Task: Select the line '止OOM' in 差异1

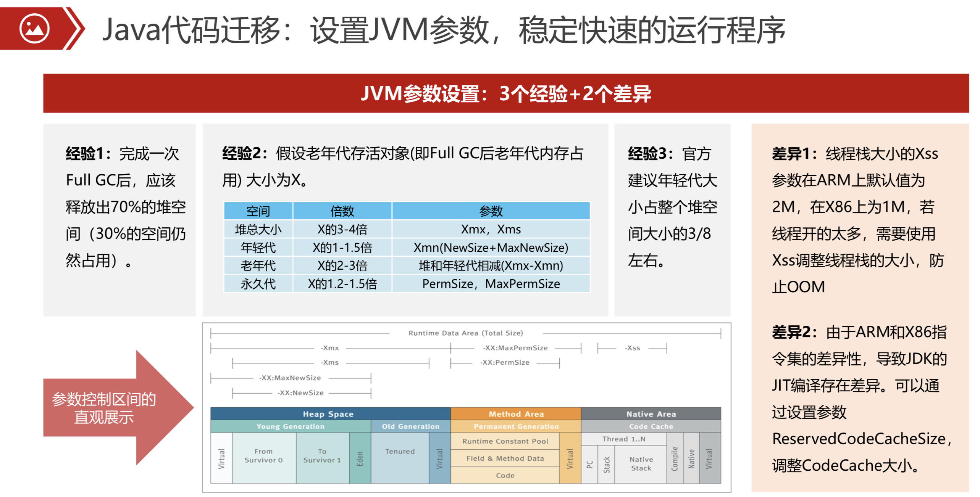Action: point(798,287)
